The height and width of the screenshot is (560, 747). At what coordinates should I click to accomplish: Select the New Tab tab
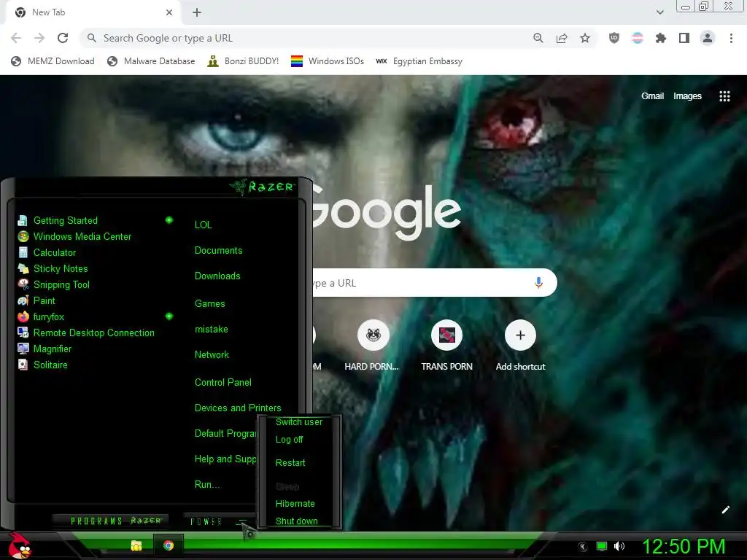pos(94,13)
